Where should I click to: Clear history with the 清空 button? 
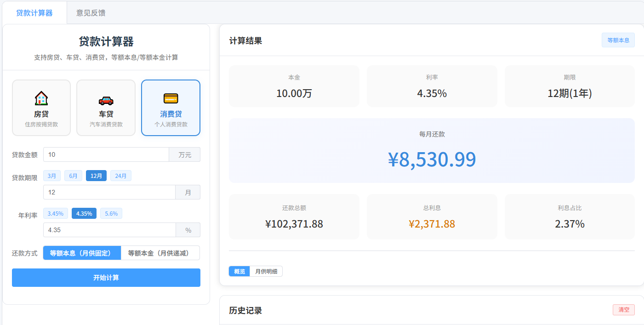(x=624, y=310)
